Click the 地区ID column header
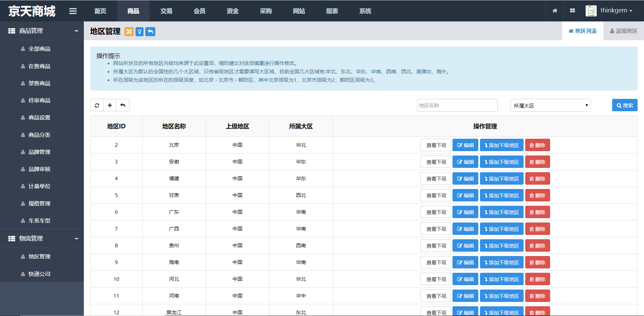This screenshot has height=316, width=644. click(x=116, y=126)
